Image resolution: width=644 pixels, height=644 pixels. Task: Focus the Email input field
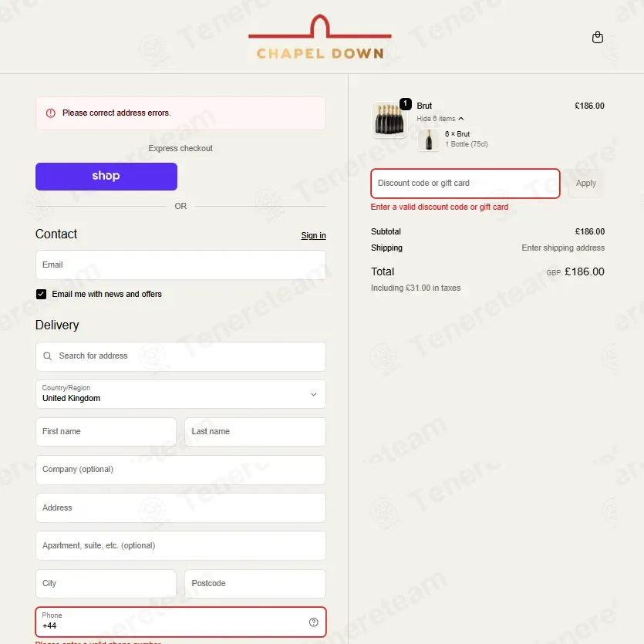click(x=180, y=265)
